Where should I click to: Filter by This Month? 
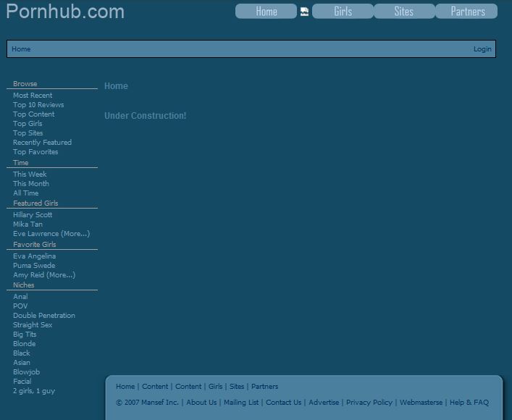coord(31,183)
